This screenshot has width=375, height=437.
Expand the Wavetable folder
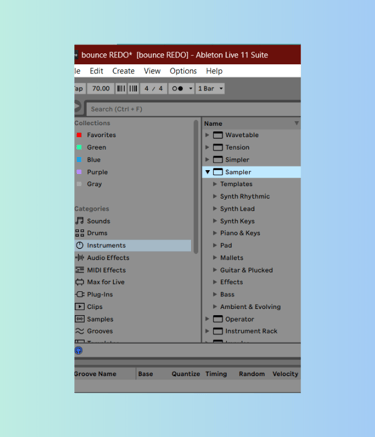tap(207, 135)
